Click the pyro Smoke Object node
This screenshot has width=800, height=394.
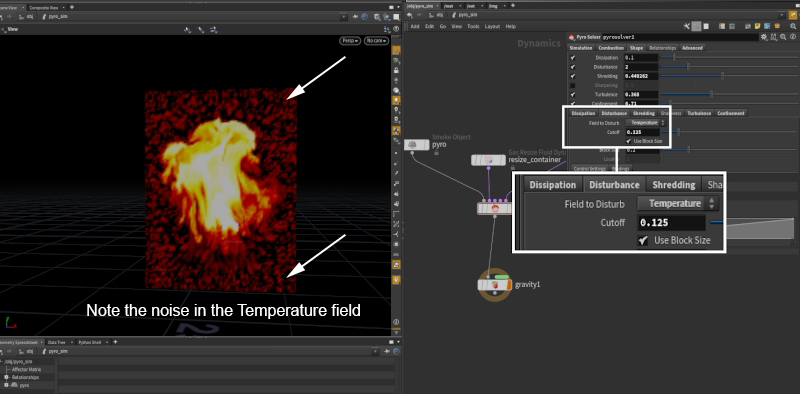click(416, 145)
